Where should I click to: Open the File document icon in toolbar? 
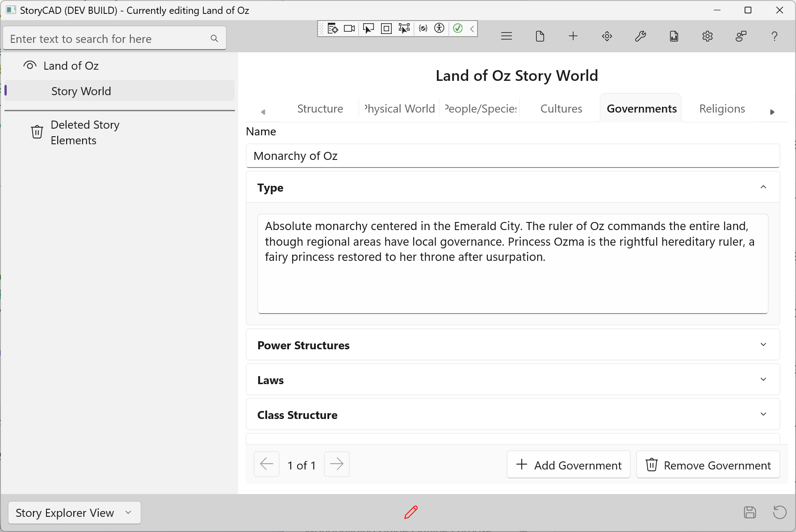tap(540, 36)
